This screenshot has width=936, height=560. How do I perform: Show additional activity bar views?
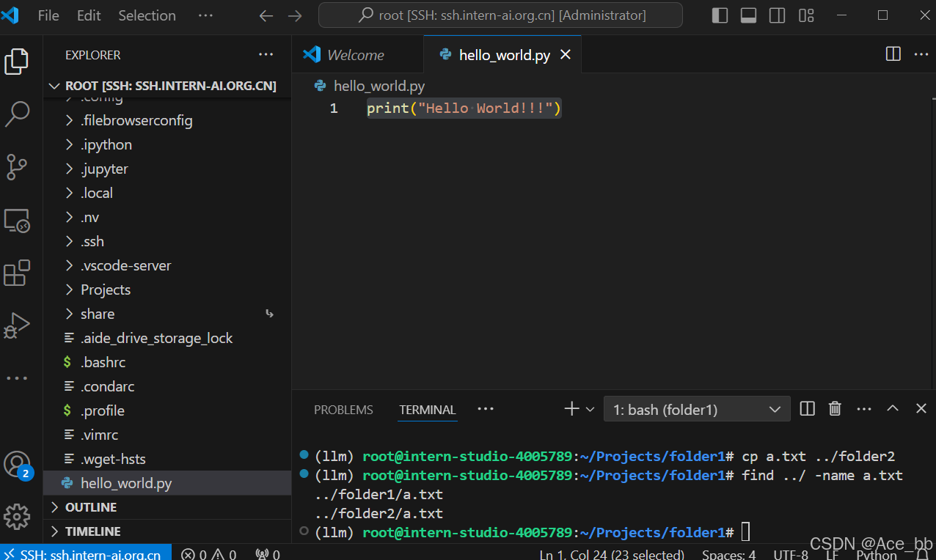tap(17, 378)
